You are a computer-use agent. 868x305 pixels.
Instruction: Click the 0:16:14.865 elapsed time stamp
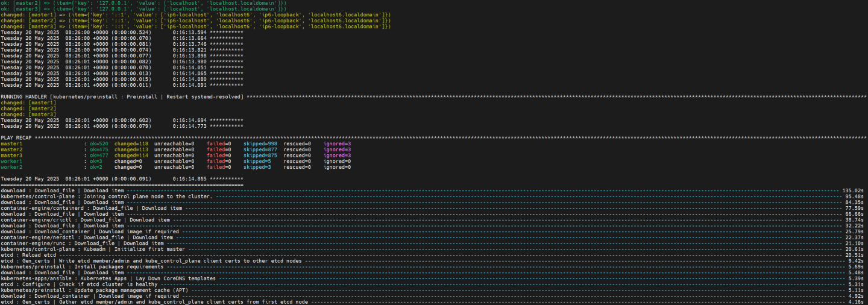pos(189,179)
